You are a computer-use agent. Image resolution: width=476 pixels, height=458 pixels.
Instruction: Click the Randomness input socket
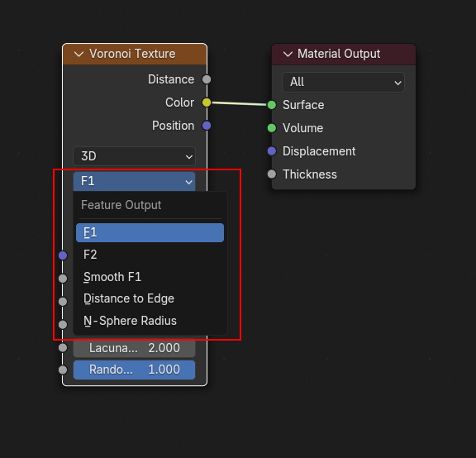click(63, 370)
